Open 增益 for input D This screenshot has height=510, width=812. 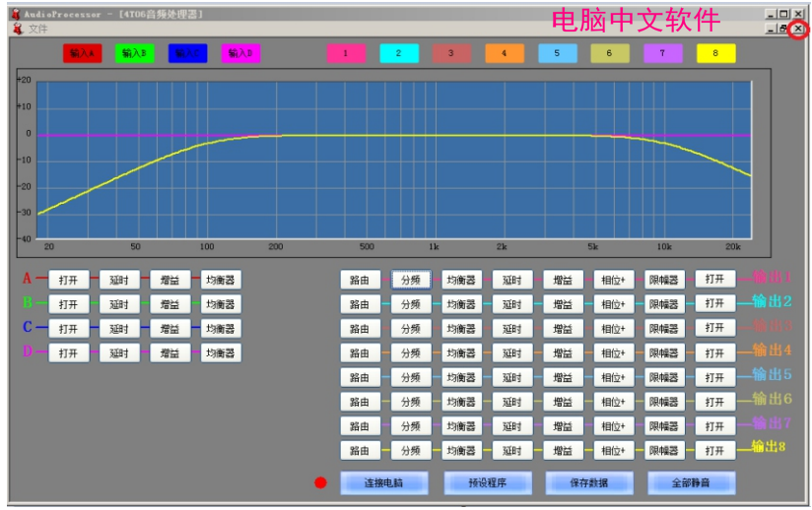tap(169, 352)
